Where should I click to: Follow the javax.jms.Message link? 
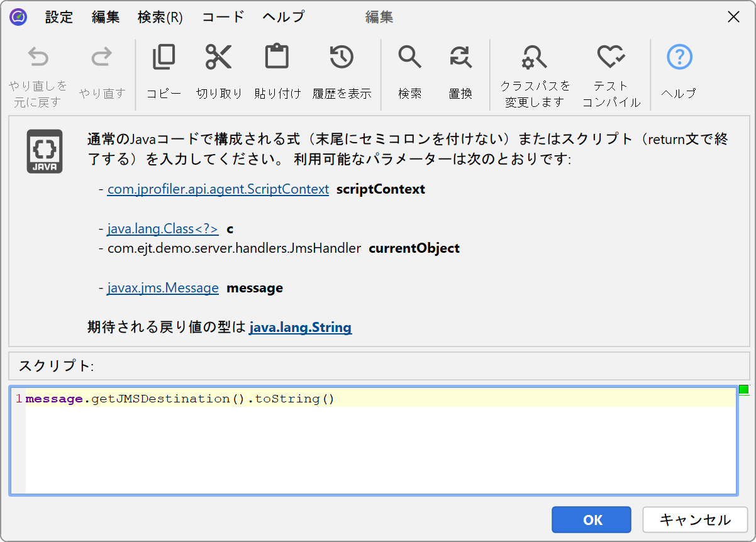click(x=162, y=288)
